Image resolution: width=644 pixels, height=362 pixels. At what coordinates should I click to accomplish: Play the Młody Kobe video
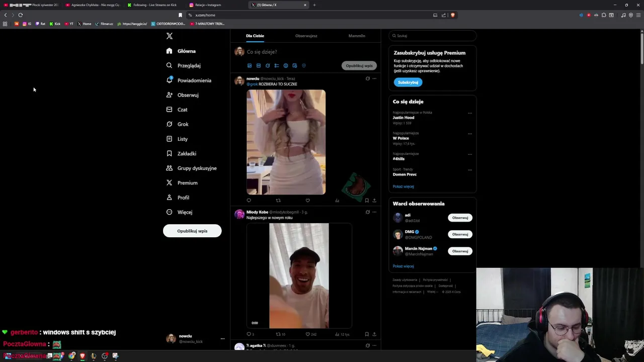(x=299, y=276)
